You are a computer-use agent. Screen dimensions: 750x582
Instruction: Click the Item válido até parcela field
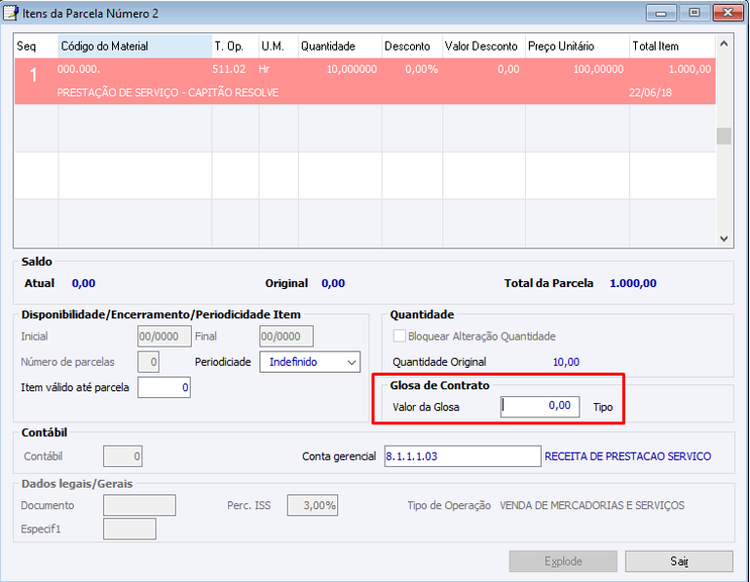click(x=164, y=387)
